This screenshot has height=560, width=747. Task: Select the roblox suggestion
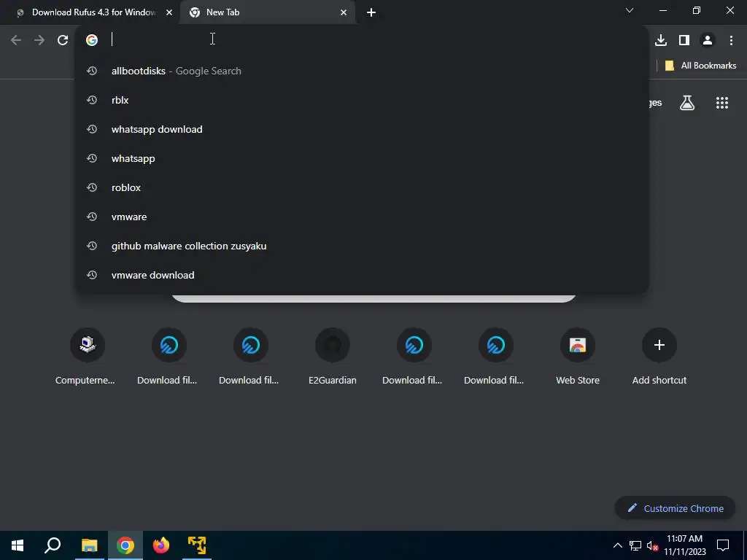pyautogui.click(x=362, y=187)
